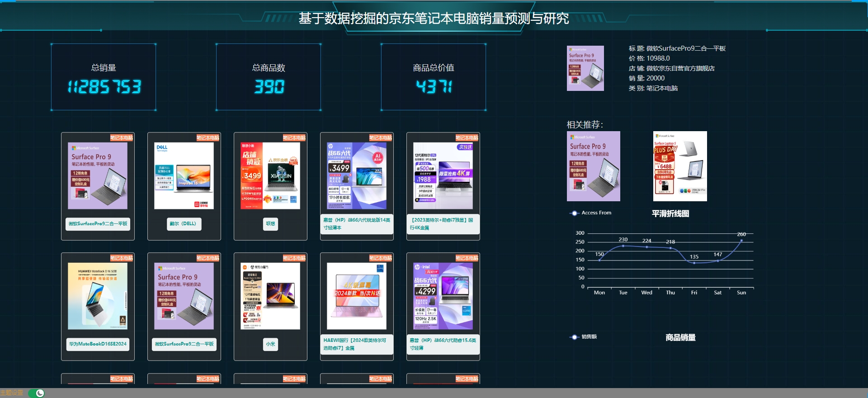Click the 基于数据挖掘的京东笔记本电脑销量预测与研究 page title

(x=434, y=18)
